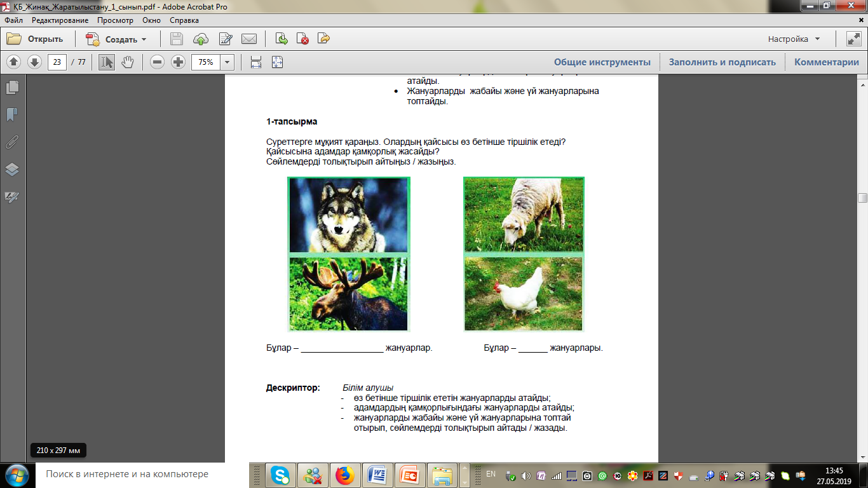Viewport: 868px width, 488px height.
Task: Open the edit PDF notepad icon
Action: [225, 39]
